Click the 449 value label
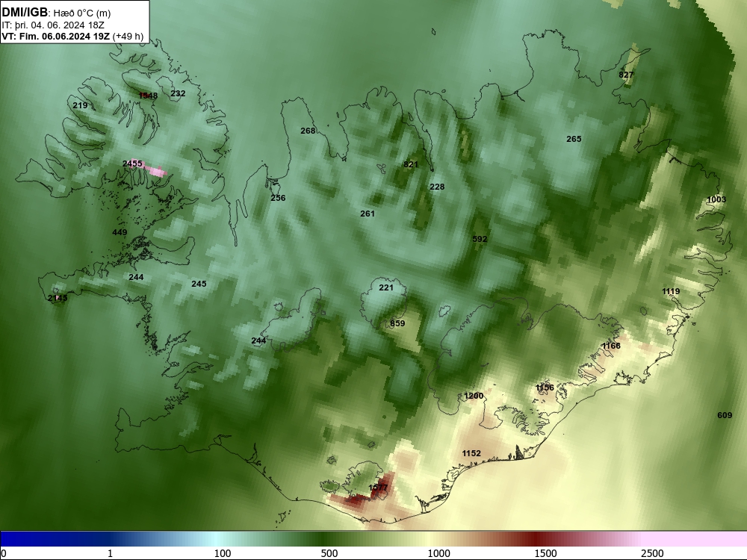747x560 pixels. coord(120,232)
